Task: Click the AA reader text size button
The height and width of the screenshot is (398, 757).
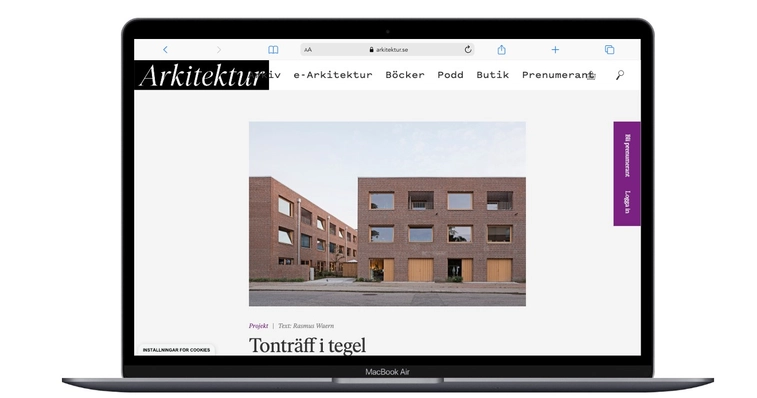Action: 308,50
